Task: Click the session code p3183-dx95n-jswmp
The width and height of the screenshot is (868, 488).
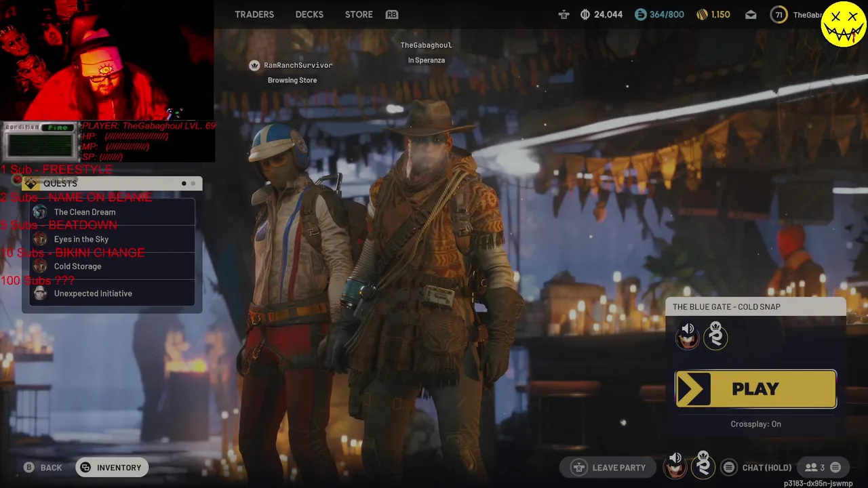Action: (818, 483)
